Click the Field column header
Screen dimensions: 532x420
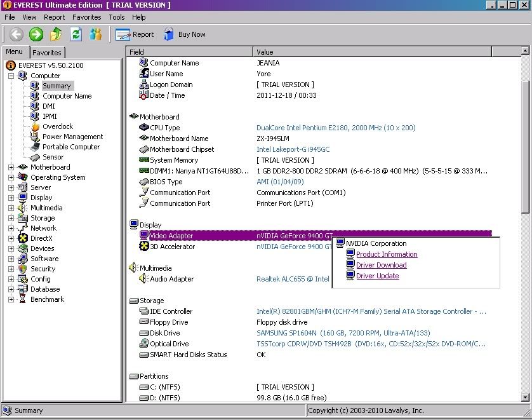point(190,52)
